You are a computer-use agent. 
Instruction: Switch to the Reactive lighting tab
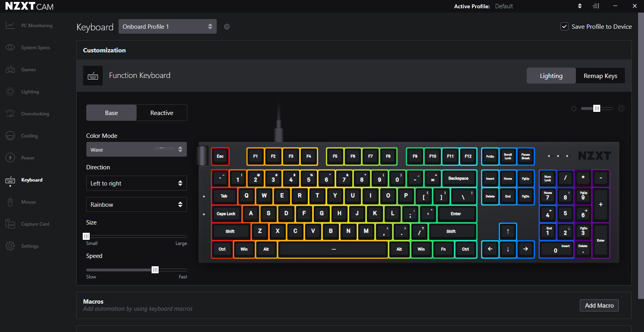pos(162,113)
